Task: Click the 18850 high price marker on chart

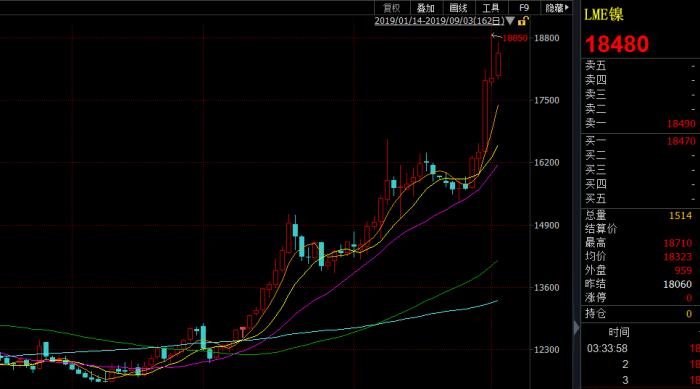Action: click(x=515, y=38)
